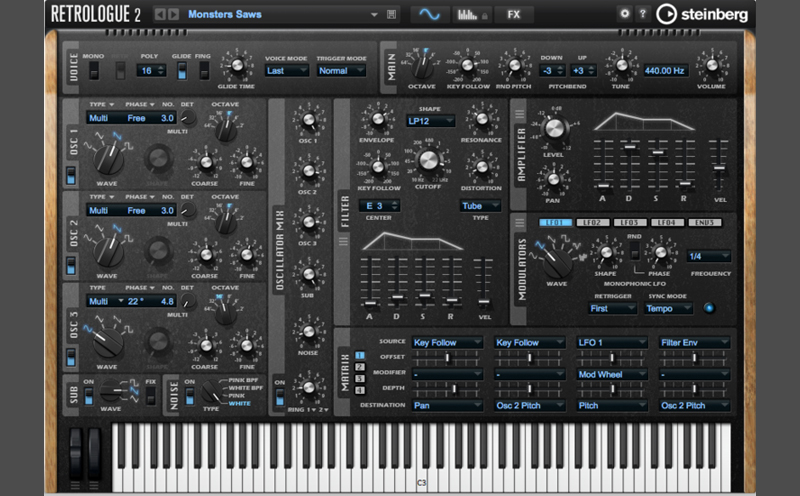
Task: Open the FX page button
Action: point(514,14)
